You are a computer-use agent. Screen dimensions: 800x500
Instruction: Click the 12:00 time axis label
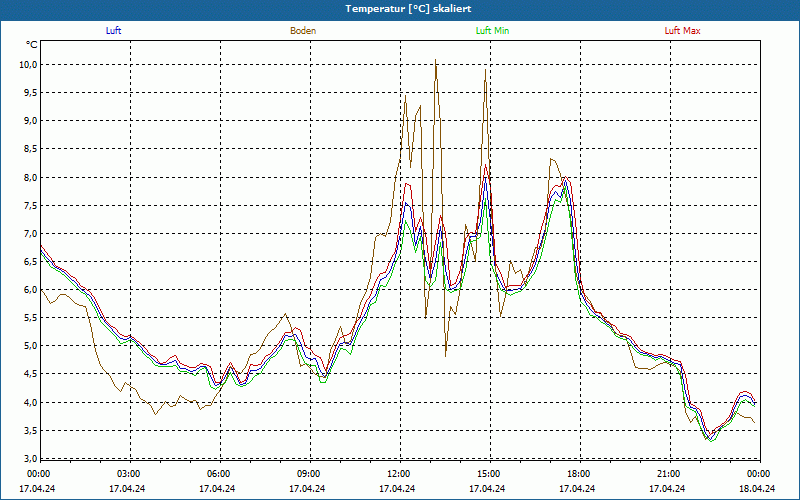[397, 474]
